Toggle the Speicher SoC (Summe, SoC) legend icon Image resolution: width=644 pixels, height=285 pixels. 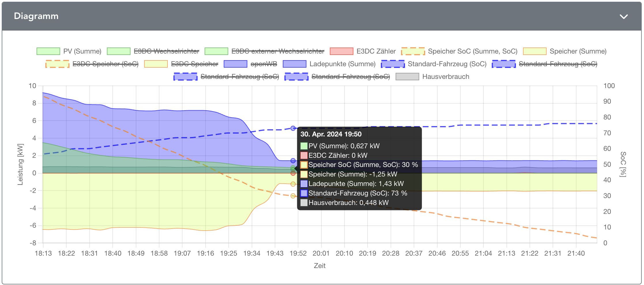click(413, 51)
